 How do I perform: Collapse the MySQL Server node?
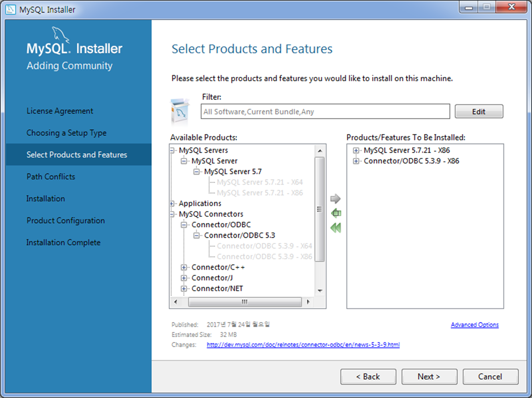tap(184, 161)
